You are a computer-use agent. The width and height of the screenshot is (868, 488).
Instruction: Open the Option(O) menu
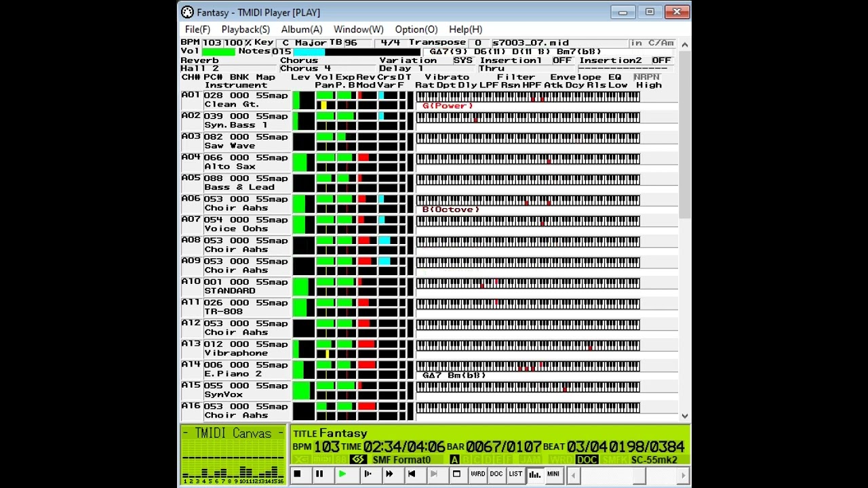(416, 29)
